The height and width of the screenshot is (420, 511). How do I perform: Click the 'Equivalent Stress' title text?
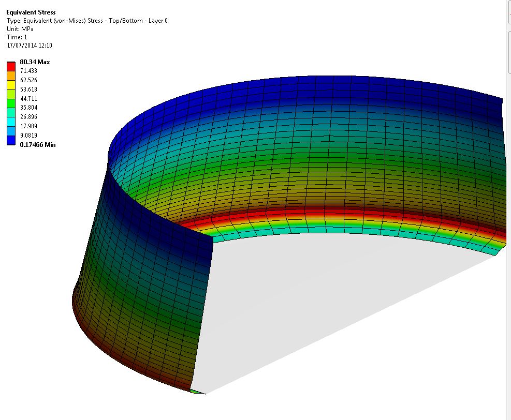(31, 12)
